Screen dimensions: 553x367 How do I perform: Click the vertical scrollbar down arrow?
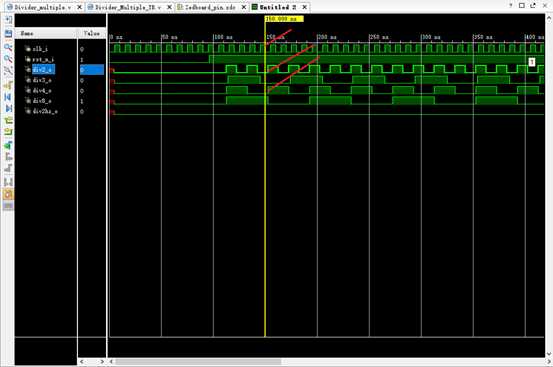coord(549,354)
